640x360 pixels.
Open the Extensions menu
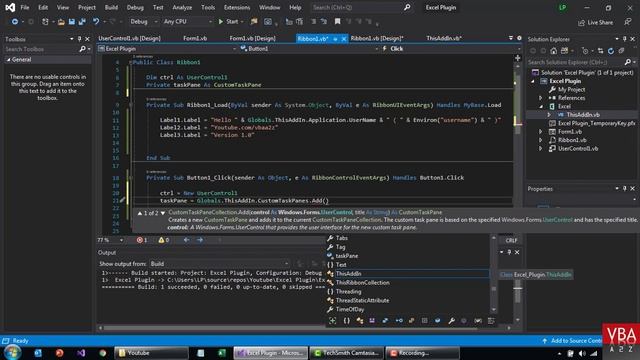tap(237, 7)
